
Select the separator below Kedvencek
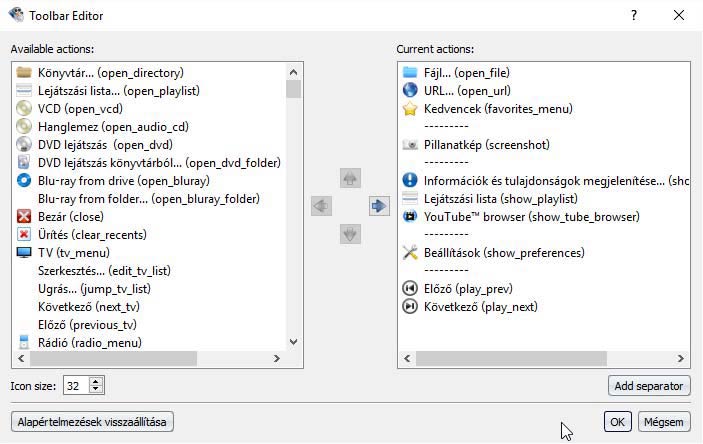[x=446, y=126]
